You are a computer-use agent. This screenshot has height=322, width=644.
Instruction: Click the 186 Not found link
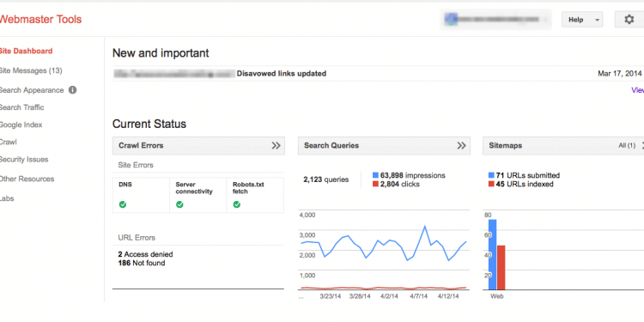[142, 263]
